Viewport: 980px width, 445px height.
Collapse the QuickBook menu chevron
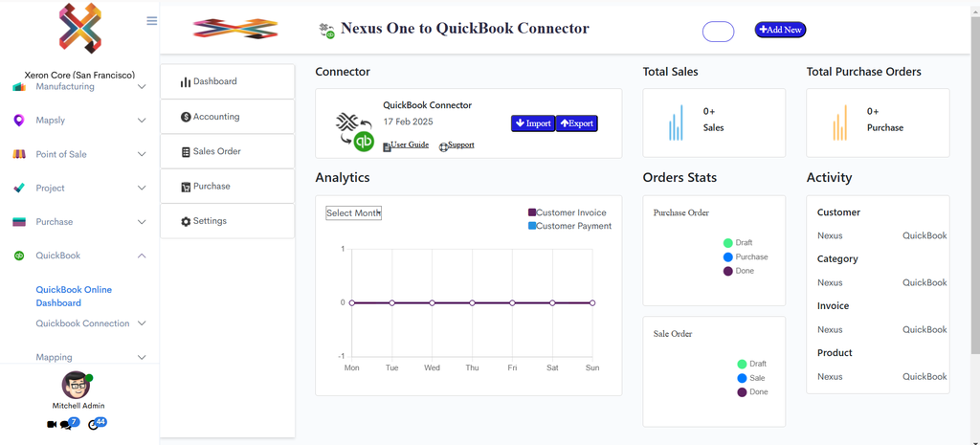pyautogui.click(x=142, y=256)
